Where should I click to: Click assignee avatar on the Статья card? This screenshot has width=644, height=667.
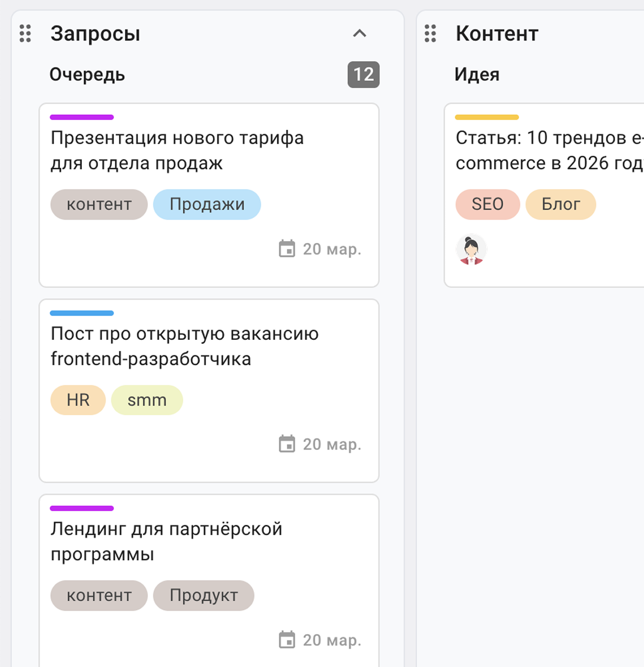[x=471, y=250]
